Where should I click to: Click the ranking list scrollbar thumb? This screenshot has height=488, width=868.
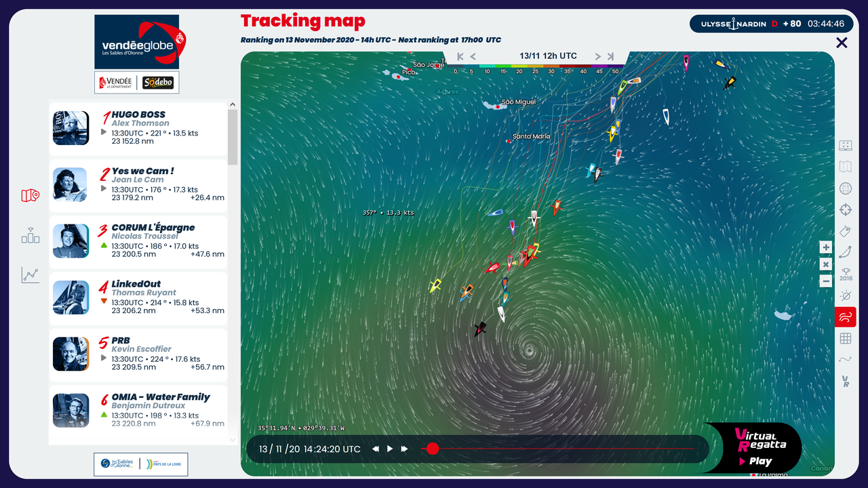tap(233, 137)
